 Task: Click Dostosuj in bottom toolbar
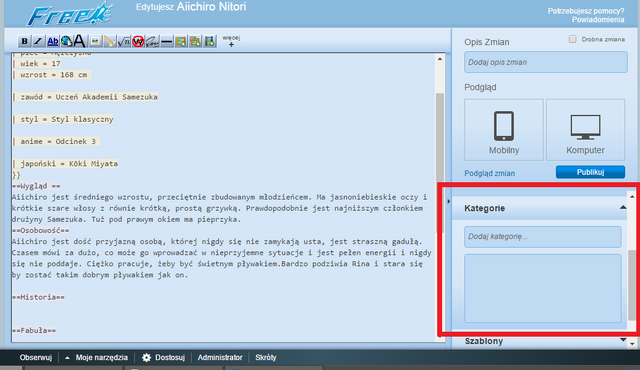[170, 357]
